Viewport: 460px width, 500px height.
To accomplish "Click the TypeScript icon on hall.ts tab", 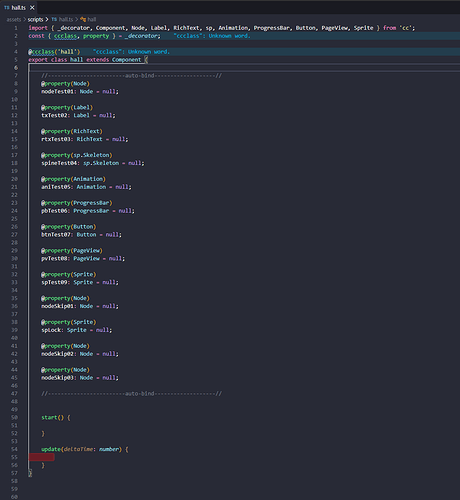I will point(7,7).
